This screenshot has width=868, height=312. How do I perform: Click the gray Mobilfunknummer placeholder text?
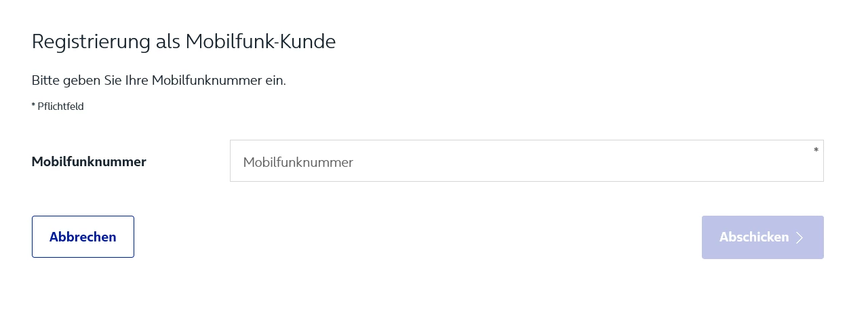point(298,162)
